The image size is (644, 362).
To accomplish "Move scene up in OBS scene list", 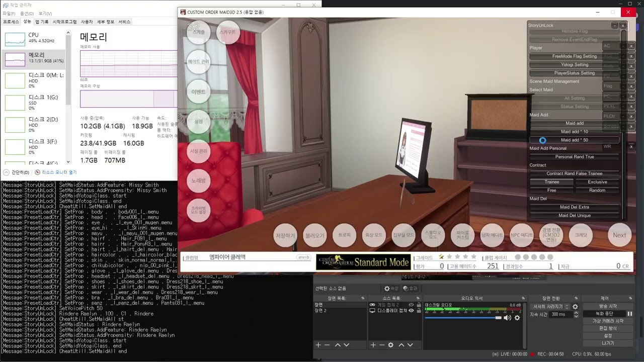I will tap(338, 345).
